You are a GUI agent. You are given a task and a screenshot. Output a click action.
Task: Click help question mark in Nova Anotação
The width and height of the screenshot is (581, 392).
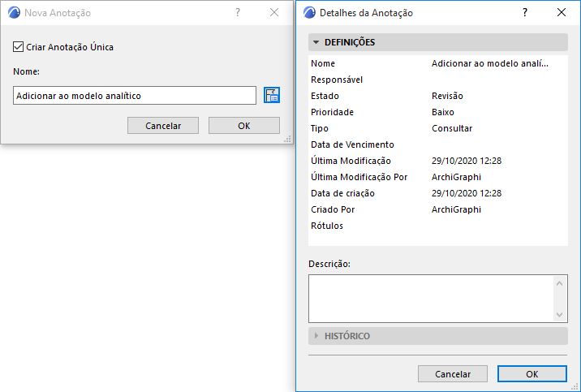tap(238, 13)
